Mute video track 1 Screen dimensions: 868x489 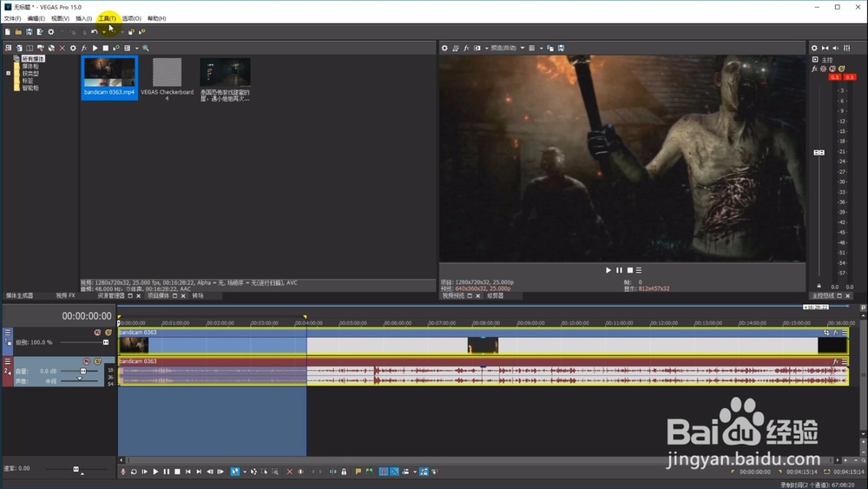pos(97,333)
